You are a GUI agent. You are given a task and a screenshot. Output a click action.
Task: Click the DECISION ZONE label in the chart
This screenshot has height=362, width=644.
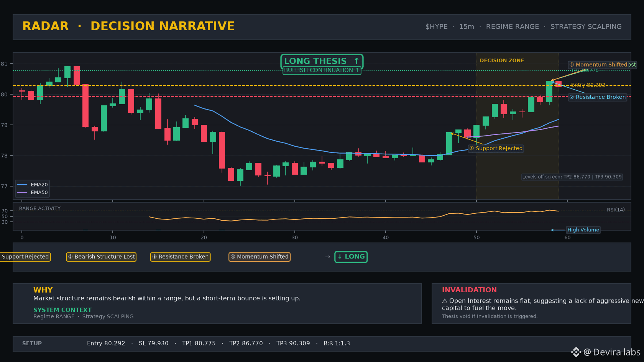point(502,61)
